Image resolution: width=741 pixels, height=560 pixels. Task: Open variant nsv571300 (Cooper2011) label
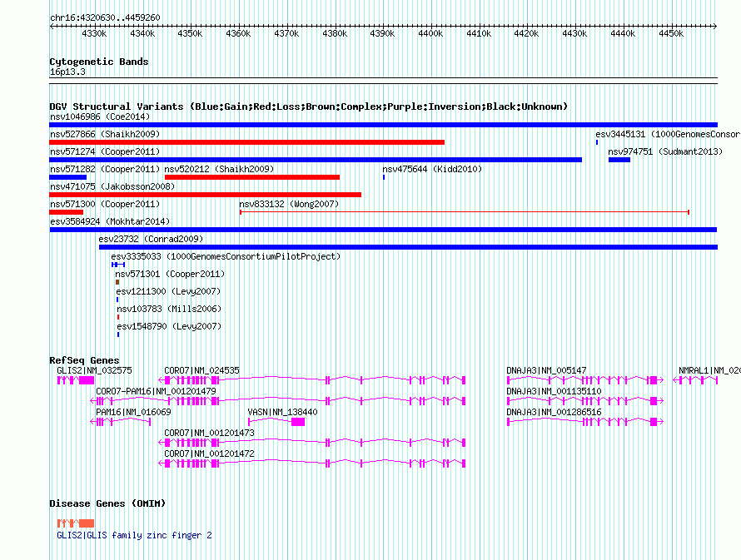[105, 204]
